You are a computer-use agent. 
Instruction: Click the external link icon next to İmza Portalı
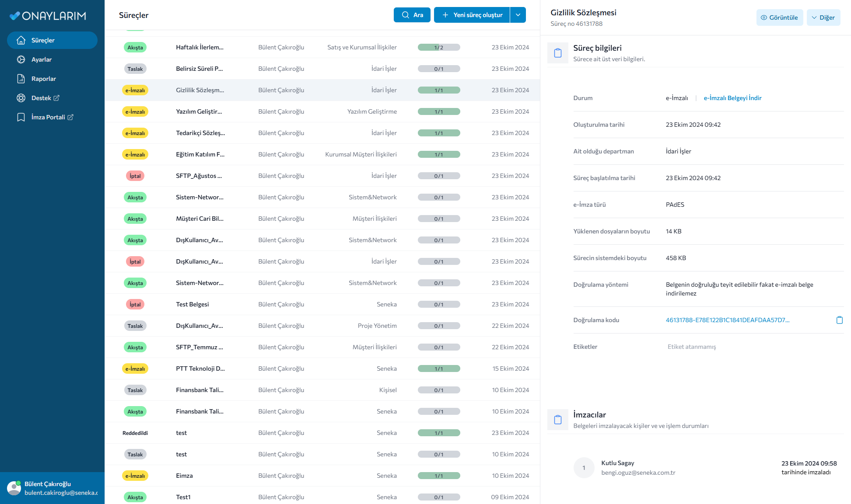(x=70, y=117)
